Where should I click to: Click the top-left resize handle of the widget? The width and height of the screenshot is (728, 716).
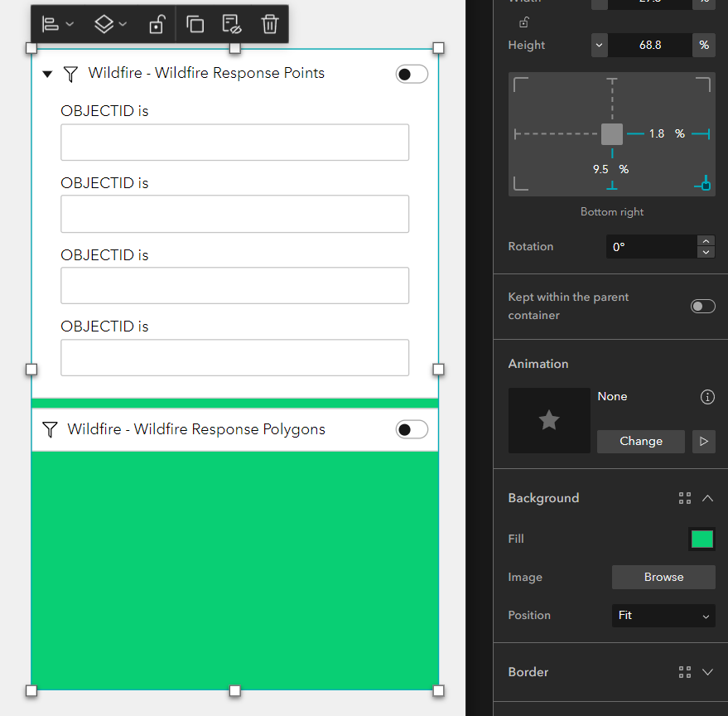coord(31,48)
